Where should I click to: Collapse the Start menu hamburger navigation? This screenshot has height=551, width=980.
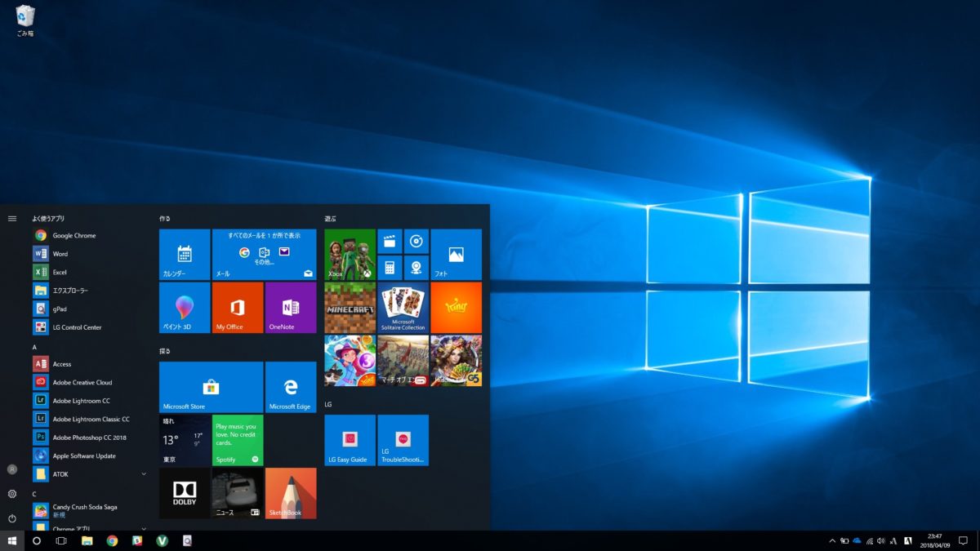tap(12, 219)
